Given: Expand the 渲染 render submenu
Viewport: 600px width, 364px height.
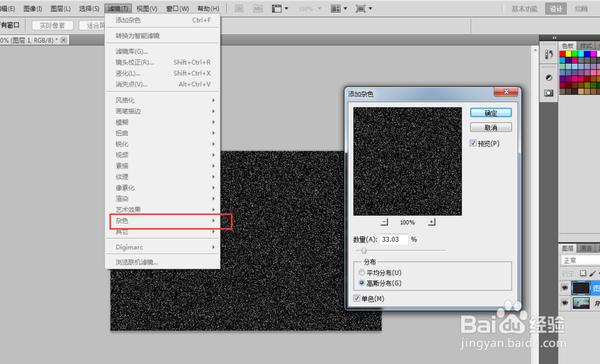Looking at the screenshot, I should [163, 198].
